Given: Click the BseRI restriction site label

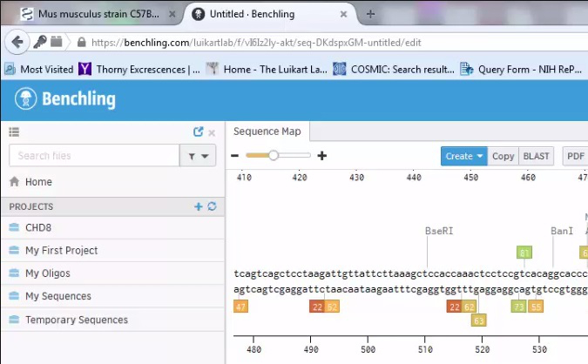Looking at the screenshot, I should tap(439, 231).
